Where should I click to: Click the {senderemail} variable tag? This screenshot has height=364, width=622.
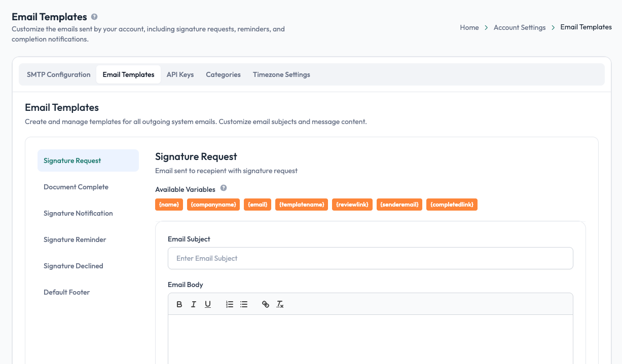(x=399, y=205)
